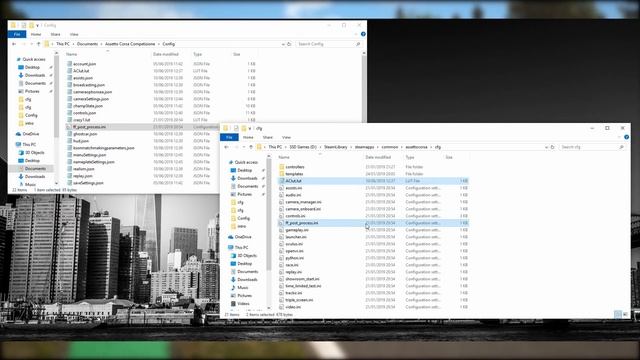640x360 pixels.
Task: Select audio.ini file icon in cfg window
Action: [281, 195]
